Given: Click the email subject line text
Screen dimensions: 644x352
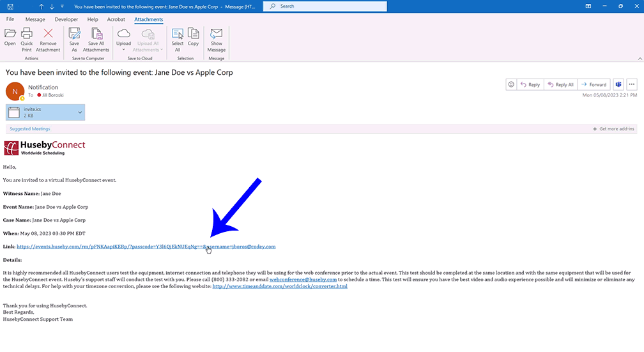Looking at the screenshot, I should (x=119, y=72).
